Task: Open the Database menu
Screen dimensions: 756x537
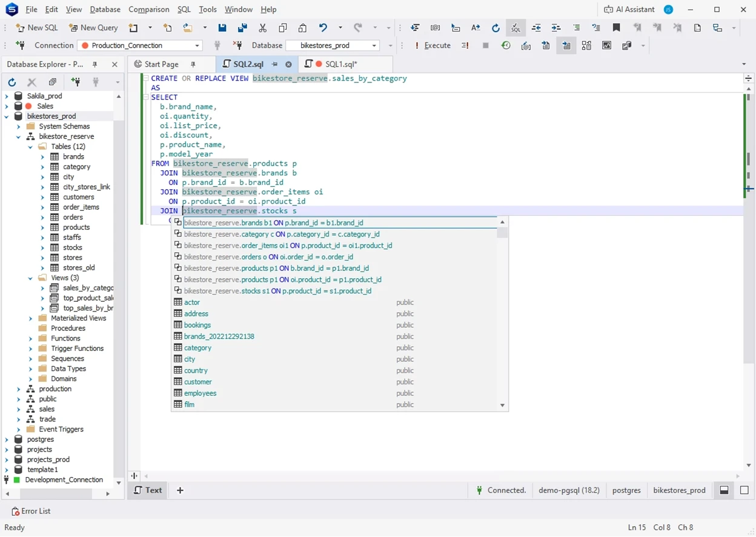Action: [x=105, y=10]
